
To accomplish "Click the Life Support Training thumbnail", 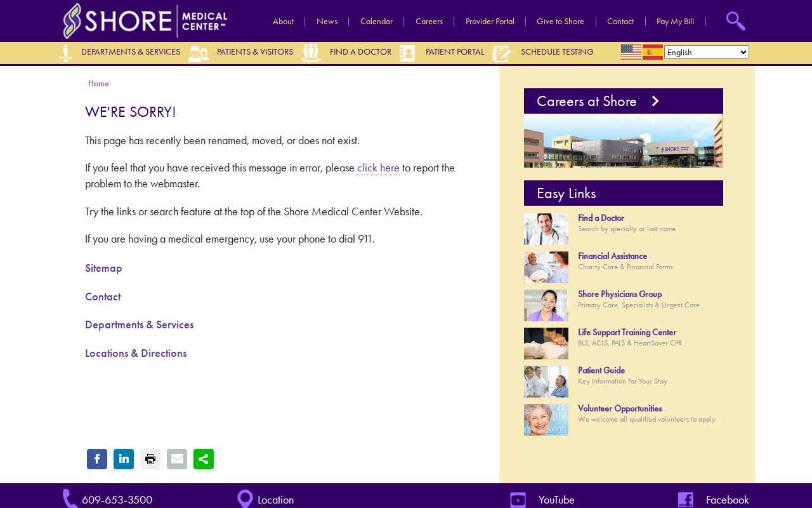I will (x=546, y=344).
